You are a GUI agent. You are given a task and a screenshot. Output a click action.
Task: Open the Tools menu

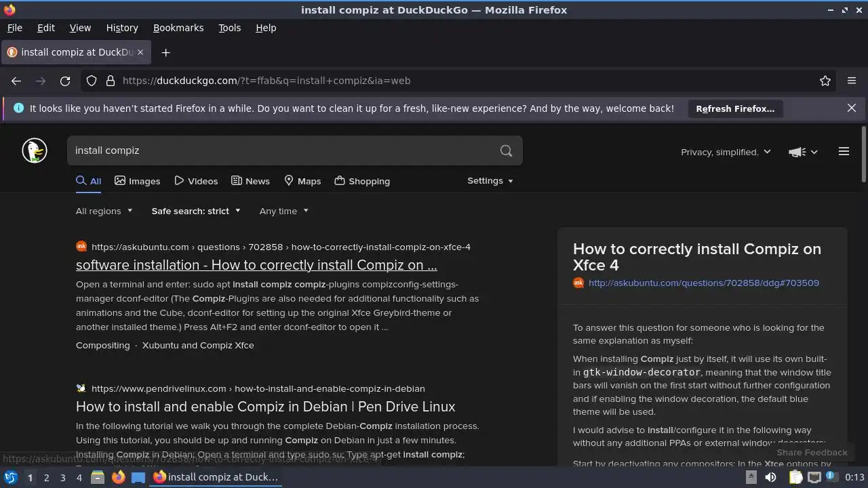tap(229, 28)
